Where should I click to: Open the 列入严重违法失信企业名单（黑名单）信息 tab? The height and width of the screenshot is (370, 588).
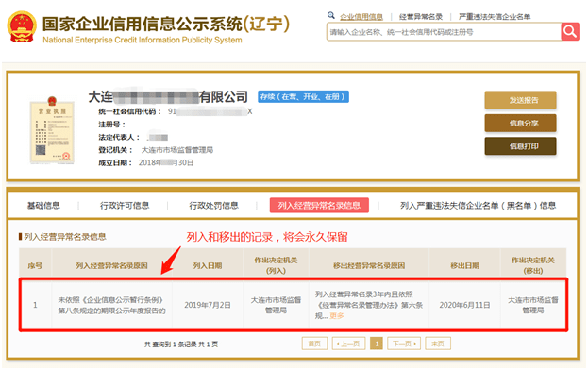point(478,206)
